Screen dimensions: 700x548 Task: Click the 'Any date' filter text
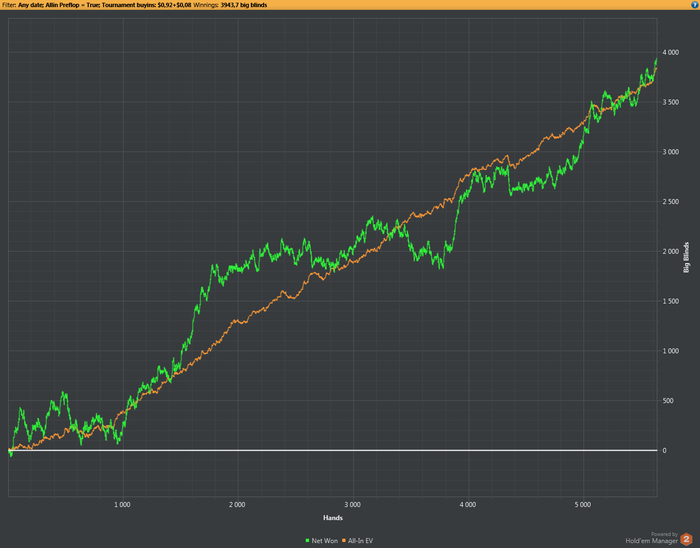point(30,5)
